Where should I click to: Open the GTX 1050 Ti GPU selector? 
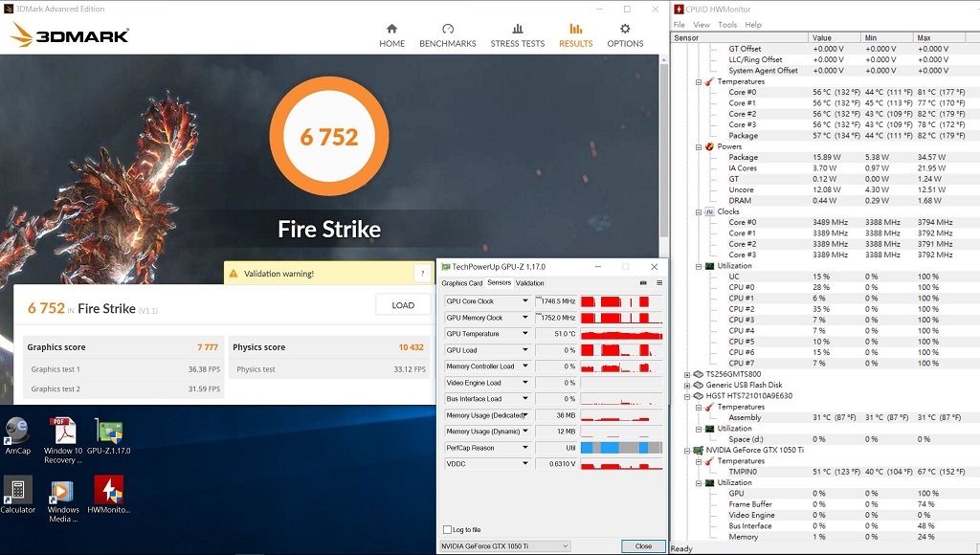coord(504,545)
